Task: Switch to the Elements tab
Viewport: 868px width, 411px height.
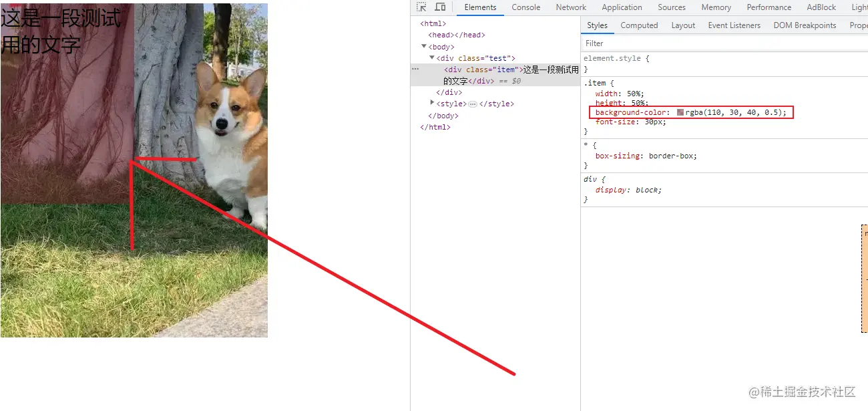Action: pos(481,7)
